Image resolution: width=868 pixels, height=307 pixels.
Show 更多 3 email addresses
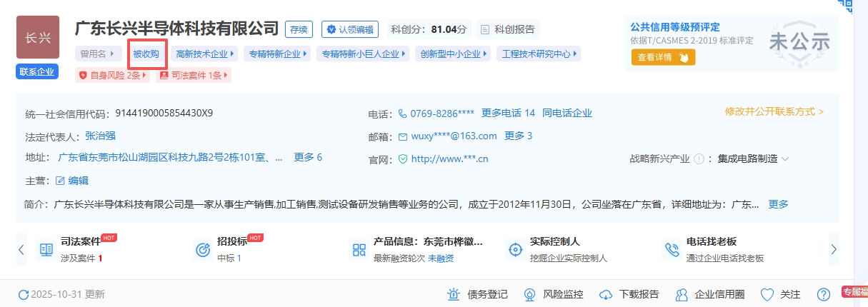[519, 136]
